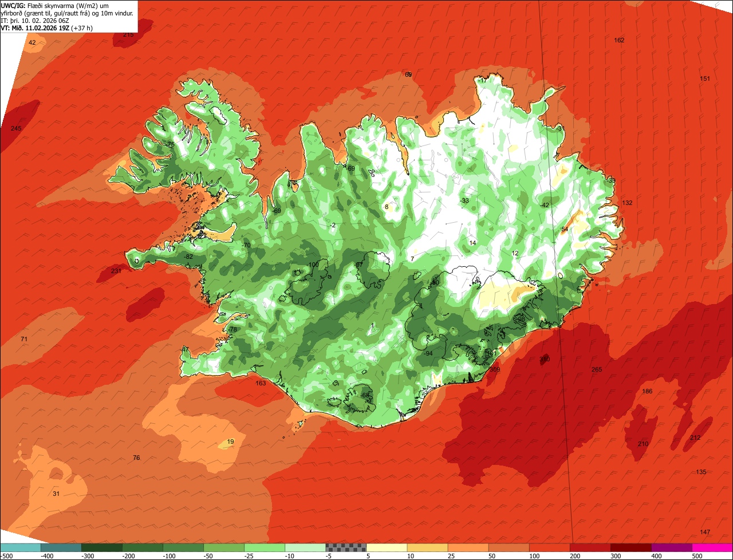Image resolution: width=733 pixels, height=560 pixels.
Task: Click the title line 'UWC/IG: Flæði skynvarma (W/m2) um'
Action: [x=55, y=5]
